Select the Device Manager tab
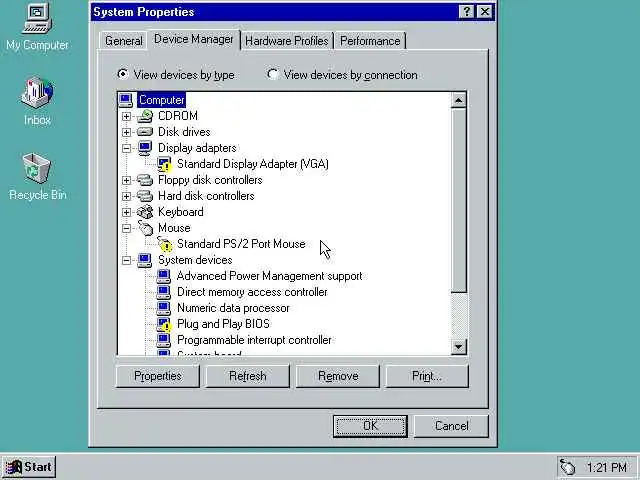The width and height of the screenshot is (640, 480). point(194,39)
